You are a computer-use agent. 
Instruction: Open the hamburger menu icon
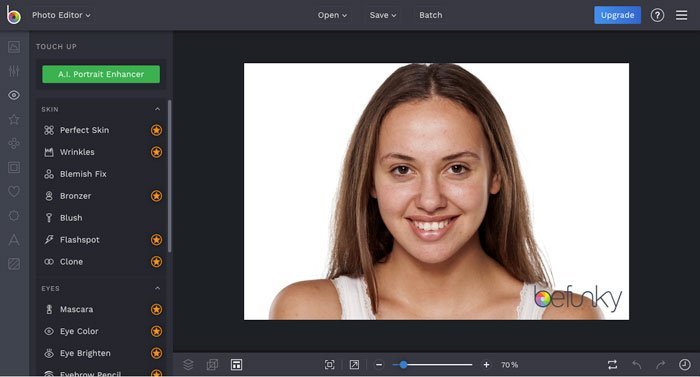[681, 15]
